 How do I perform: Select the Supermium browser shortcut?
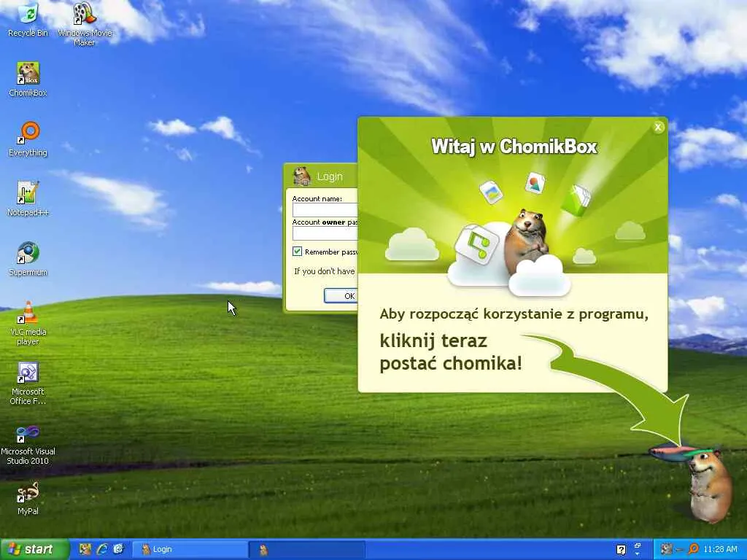[28, 259]
